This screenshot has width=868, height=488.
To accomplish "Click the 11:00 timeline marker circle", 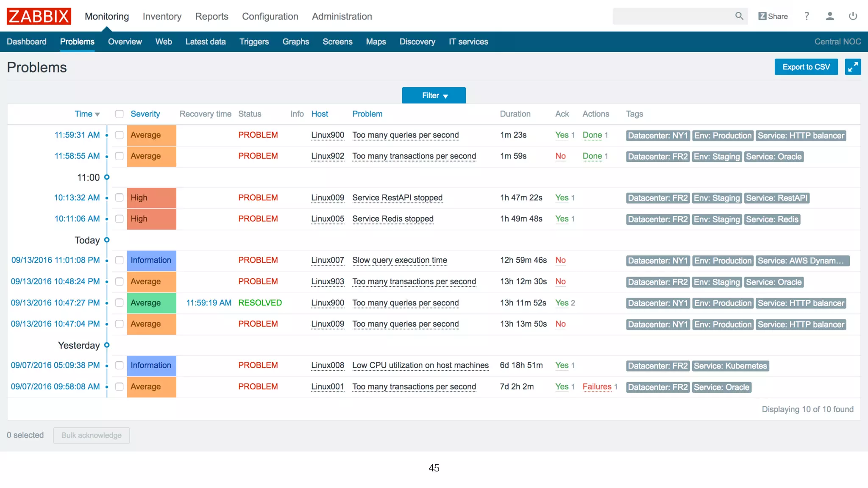I will [x=107, y=177].
